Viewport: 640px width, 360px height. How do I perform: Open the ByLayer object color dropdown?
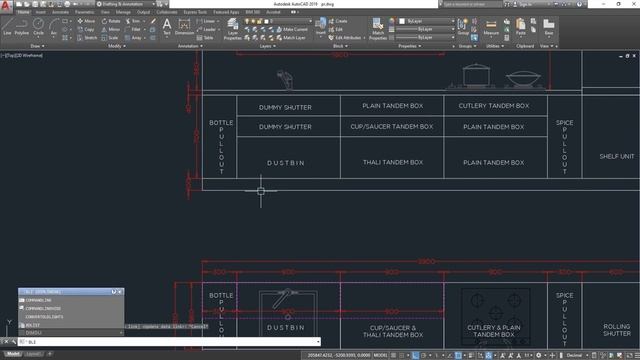[427, 21]
